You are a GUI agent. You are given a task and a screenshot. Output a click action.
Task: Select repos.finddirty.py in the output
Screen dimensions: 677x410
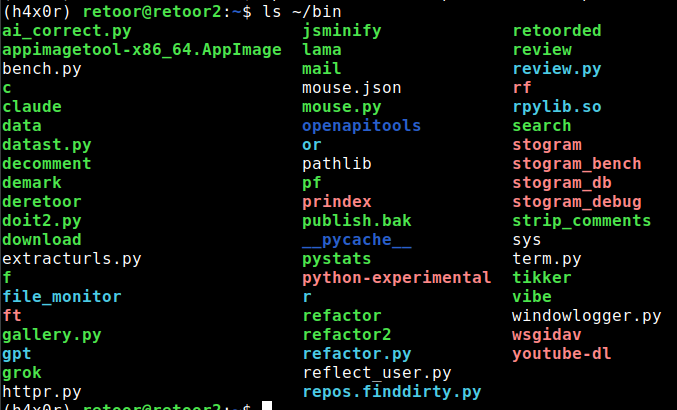(392, 392)
